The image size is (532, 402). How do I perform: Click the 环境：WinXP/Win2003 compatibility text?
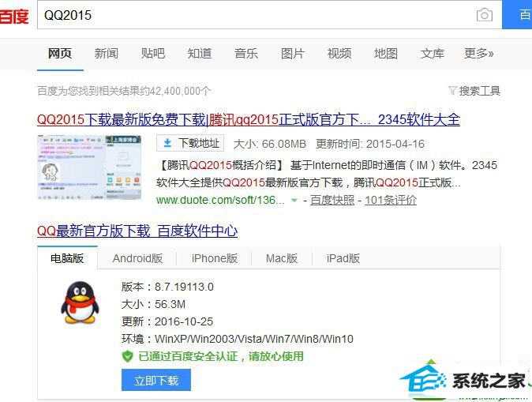pos(238,339)
